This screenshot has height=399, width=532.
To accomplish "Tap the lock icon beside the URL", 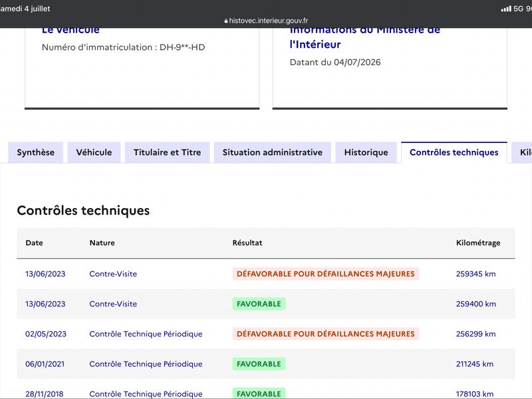I will pyautogui.click(x=226, y=21).
